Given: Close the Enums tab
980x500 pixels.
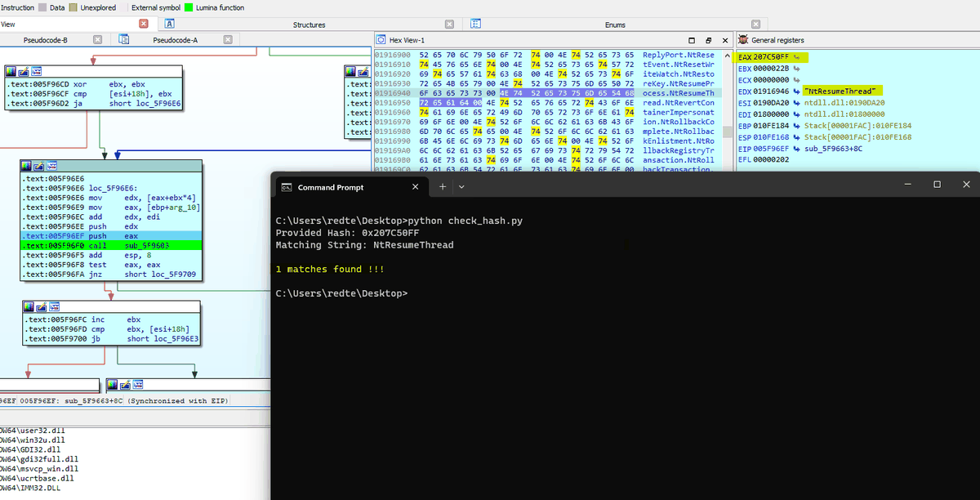Looking at the screenshot, I should (x=755, y=25).
